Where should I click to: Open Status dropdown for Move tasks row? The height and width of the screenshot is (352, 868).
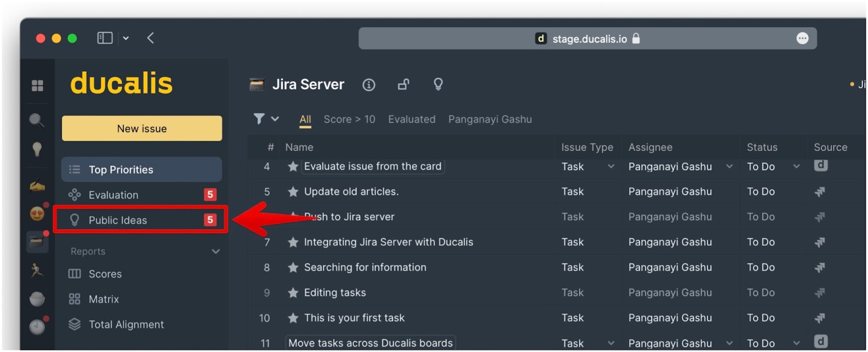[796, 343]
